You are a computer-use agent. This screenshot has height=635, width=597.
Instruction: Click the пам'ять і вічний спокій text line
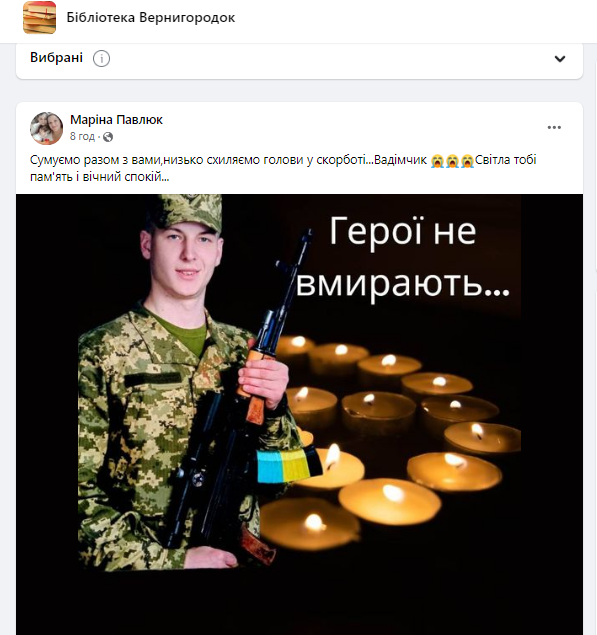100,177
